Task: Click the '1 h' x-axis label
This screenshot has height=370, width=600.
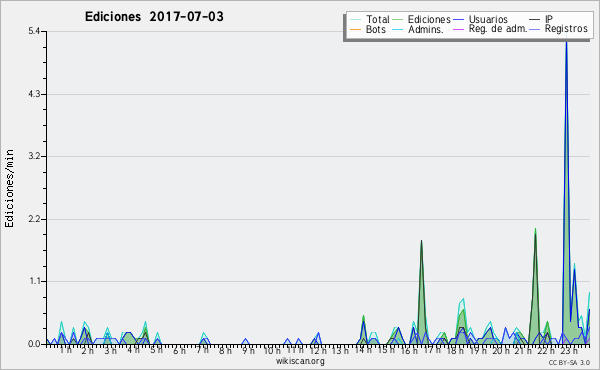Action: click(65, 350)
